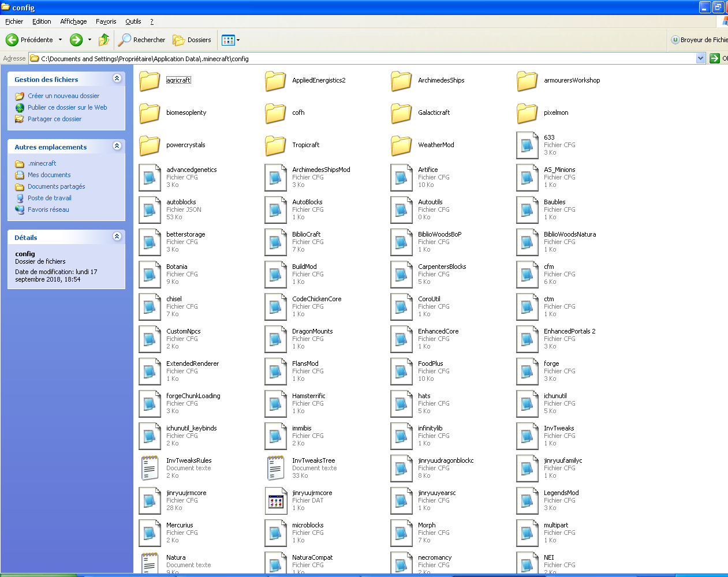Image resolution: width=728 pixels, height=577 pixels.
Task: Open Forward history dropdown arrow
Action: [x=89, y=40]
